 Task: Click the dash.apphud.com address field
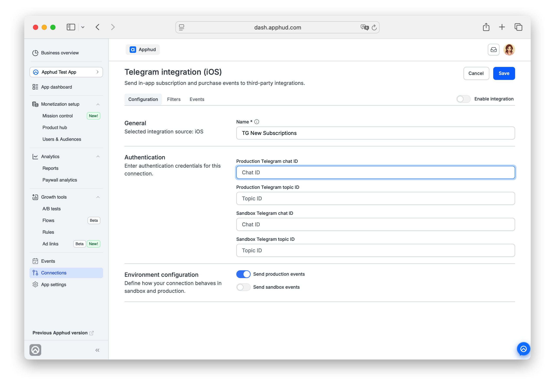click(x=277, y=27)
